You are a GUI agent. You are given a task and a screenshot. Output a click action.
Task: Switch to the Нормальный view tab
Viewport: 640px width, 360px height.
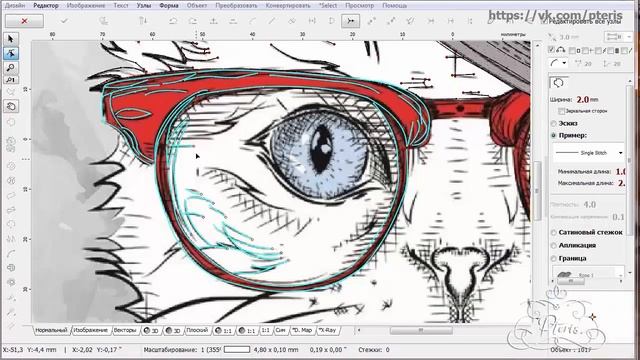click(x=51, y=330)
